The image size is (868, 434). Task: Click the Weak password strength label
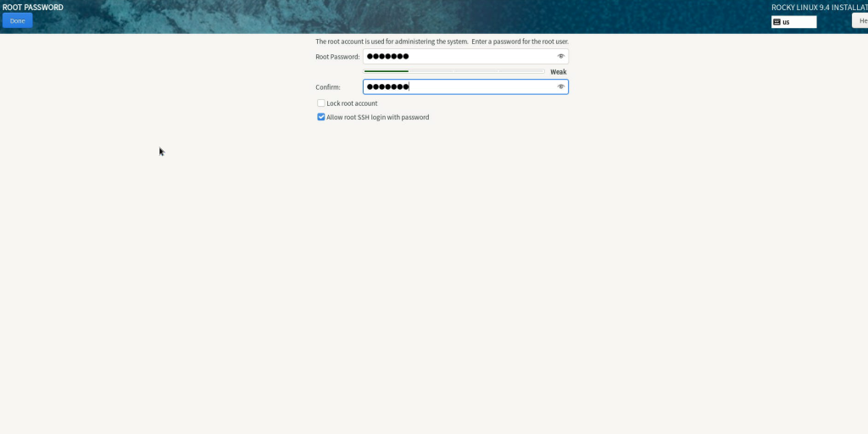[558, 72]
